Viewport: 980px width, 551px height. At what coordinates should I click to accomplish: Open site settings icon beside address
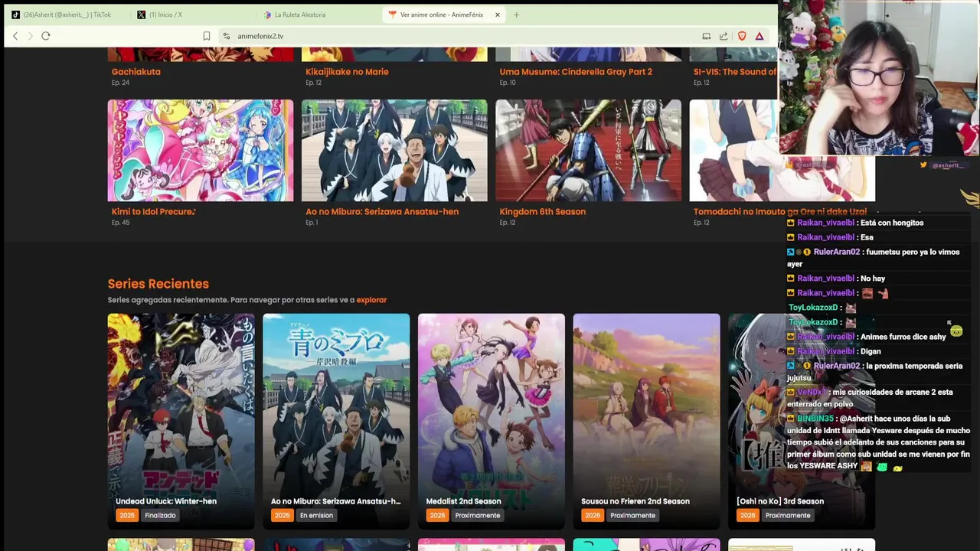[x=226, y=36]
